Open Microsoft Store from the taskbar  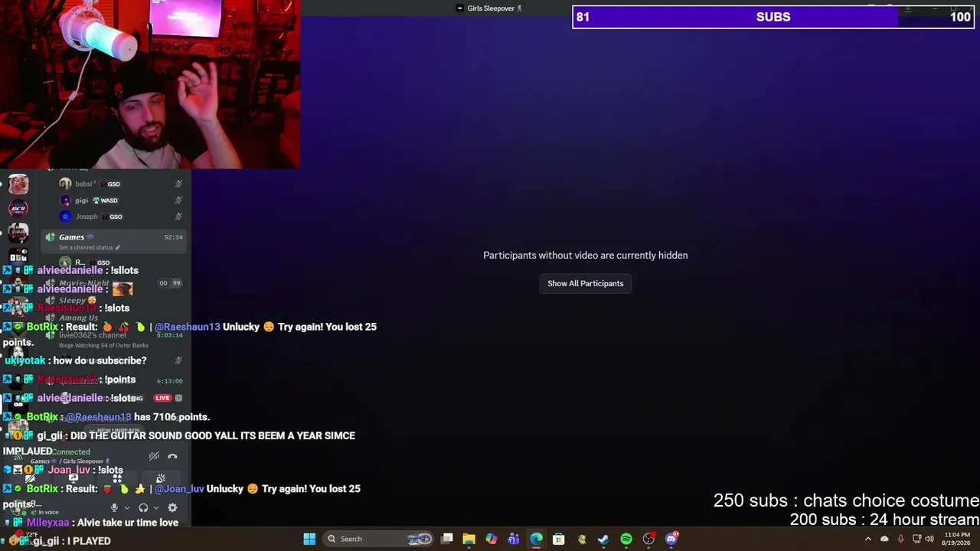coord(559,539)
